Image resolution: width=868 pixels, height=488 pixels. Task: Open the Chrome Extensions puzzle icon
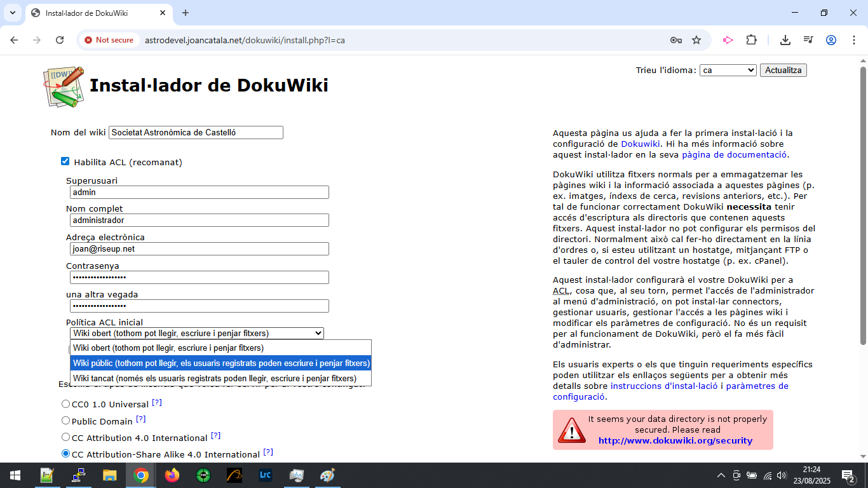point(752,40)
